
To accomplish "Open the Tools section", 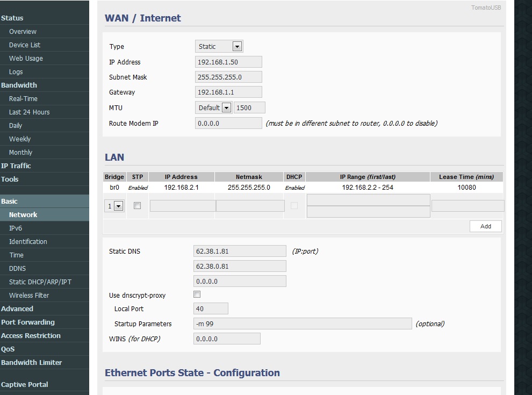I will (x=10, y=179).
